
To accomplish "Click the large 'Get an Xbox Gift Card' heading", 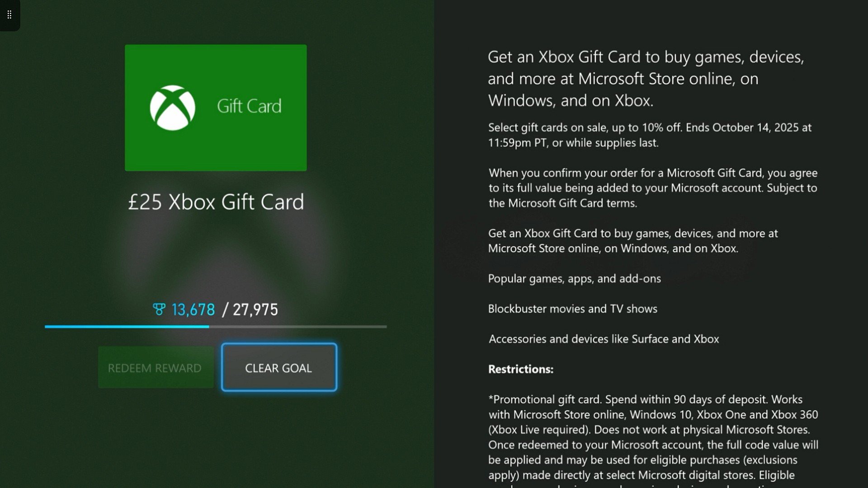I will pyautogui.click(x=646, y=79).
